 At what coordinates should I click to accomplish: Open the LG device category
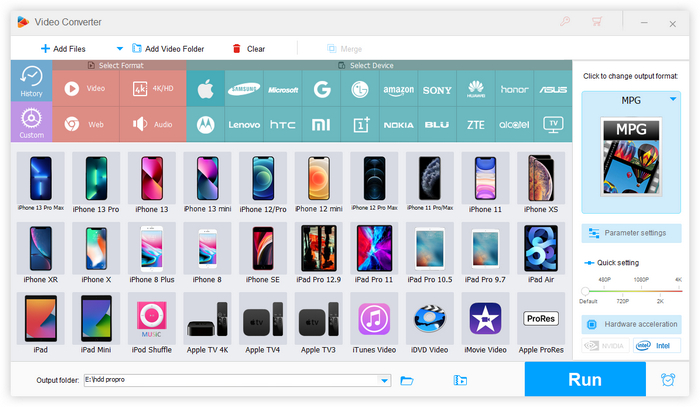click(360, 89)
